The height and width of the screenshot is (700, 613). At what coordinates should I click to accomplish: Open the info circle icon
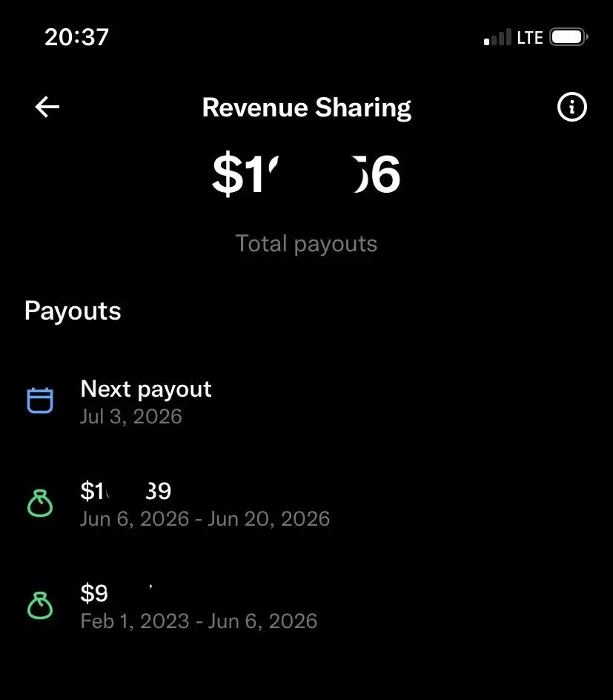point(571,107)
